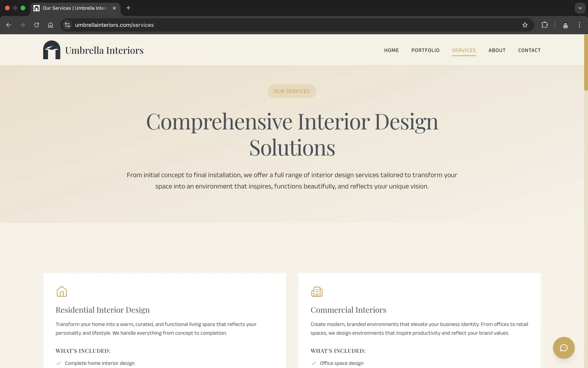The image size is (588, 368).
Task: Click the Umbrella Interiors logo icon
Action: [x=51, y=49]
